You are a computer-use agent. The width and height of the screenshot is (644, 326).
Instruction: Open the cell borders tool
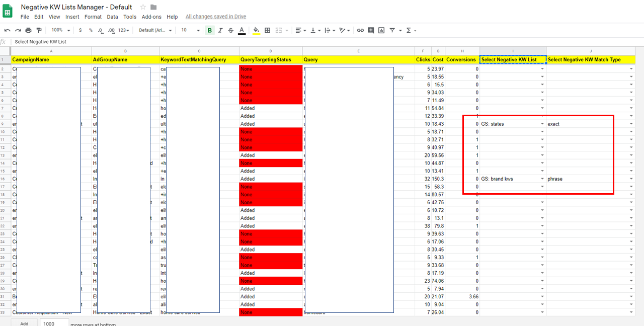click(x=268, y=30)
